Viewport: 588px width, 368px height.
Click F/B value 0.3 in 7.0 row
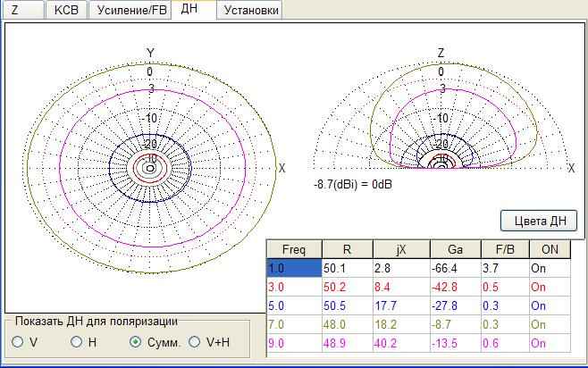[x=505, y=324]
